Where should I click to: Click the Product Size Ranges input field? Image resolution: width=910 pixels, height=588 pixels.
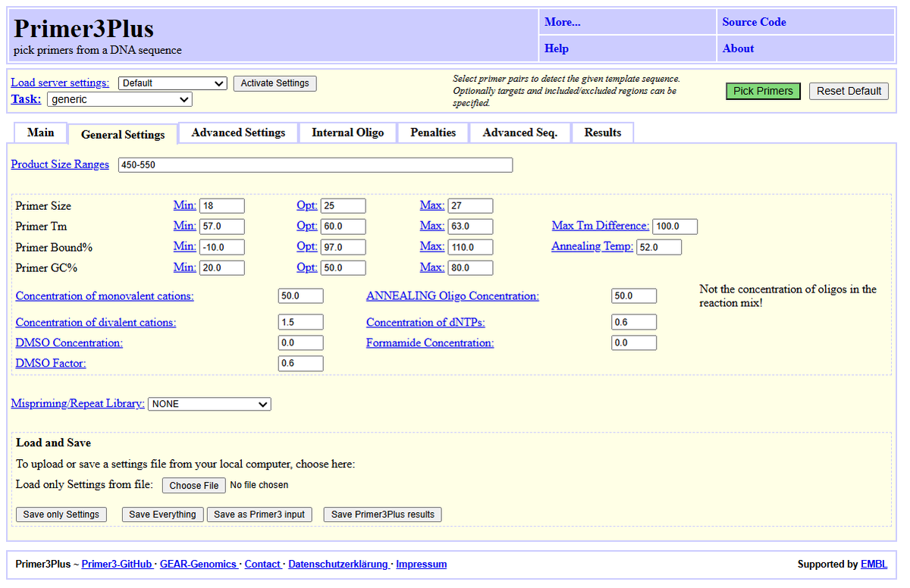315,164
